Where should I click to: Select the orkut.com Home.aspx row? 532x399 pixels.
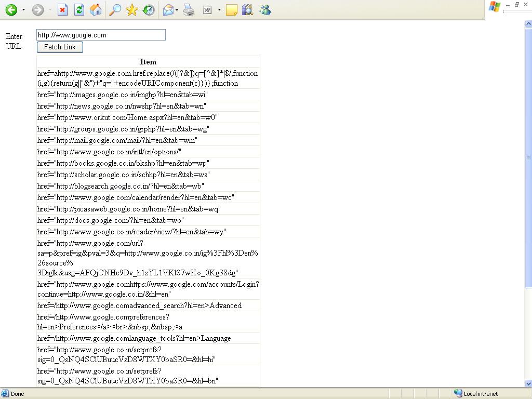(148, 117)
